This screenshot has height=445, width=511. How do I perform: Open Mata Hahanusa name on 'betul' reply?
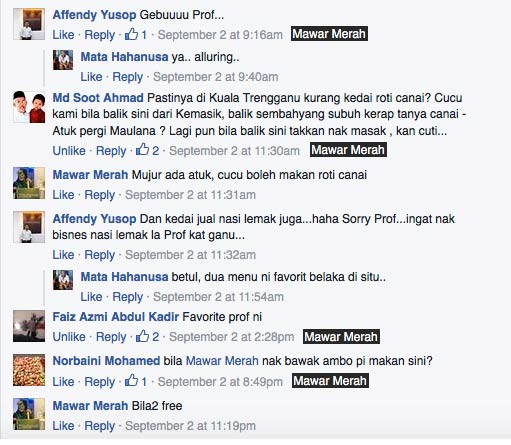coord(124,277)
